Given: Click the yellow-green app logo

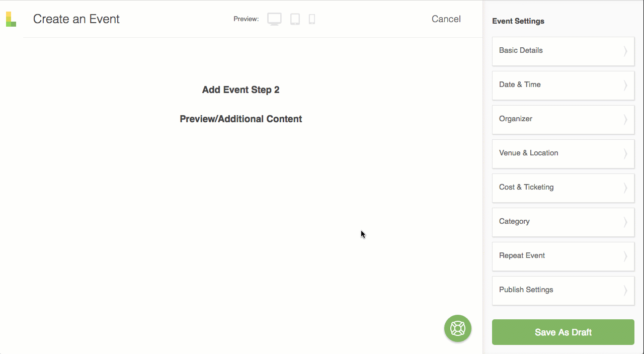Looking at the screenshot, I should (11, 19).
